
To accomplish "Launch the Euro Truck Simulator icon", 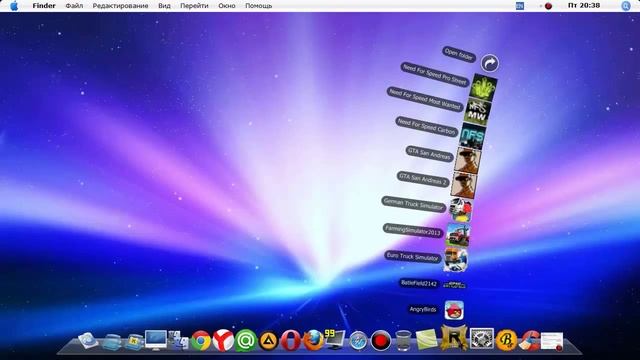I will [456, 260].
